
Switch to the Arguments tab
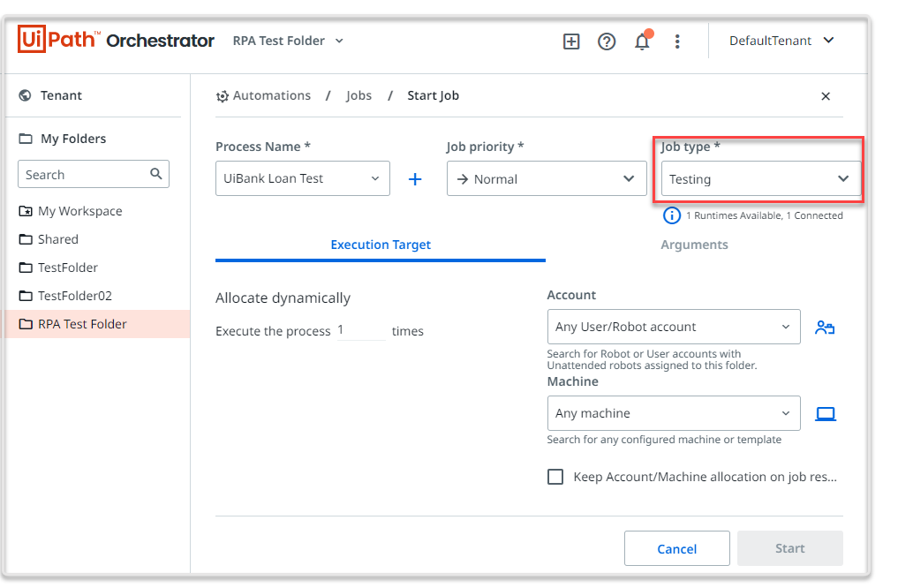click(694, 245)
